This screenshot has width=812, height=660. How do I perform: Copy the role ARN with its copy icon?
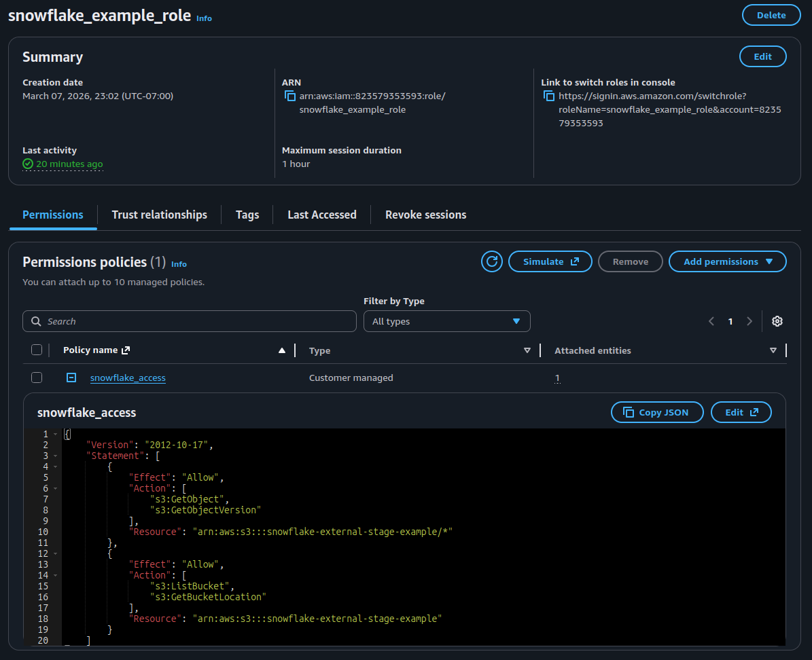pyautogui.click(x=290, y=96)
